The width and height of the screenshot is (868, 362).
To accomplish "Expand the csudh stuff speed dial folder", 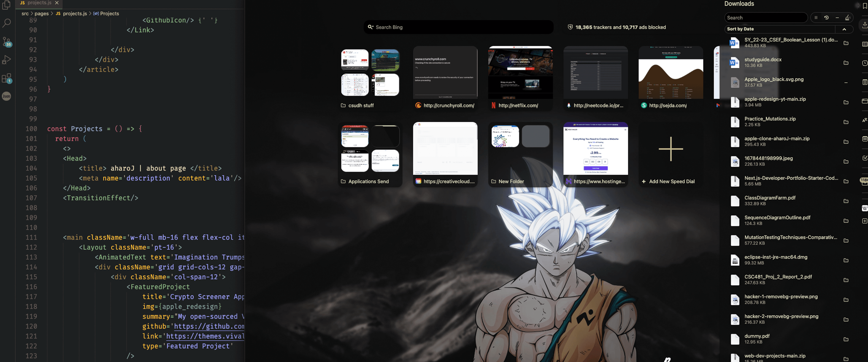I will pyautogui.click(x=370, y=73).
